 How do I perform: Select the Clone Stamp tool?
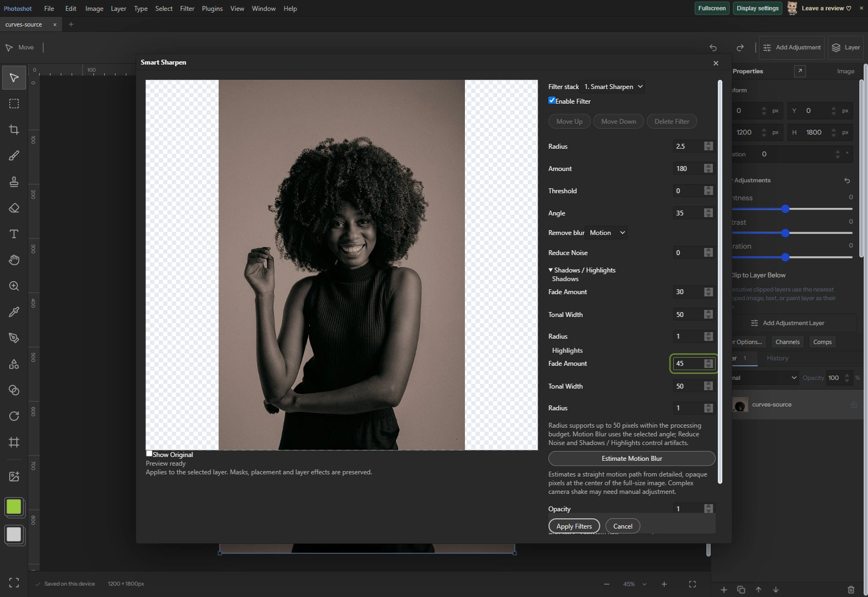[x=14, y=182]
